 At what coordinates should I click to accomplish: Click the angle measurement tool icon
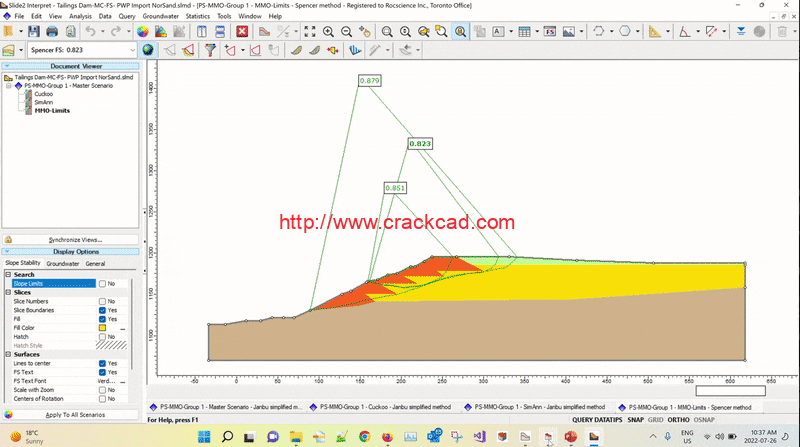coord(685,32)
